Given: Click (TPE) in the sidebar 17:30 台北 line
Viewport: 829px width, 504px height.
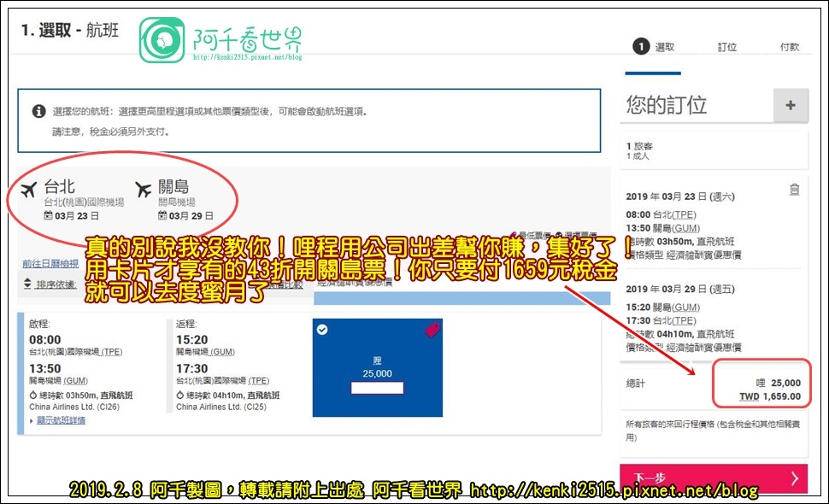Looking at the screenshot, I should [684, 320].
